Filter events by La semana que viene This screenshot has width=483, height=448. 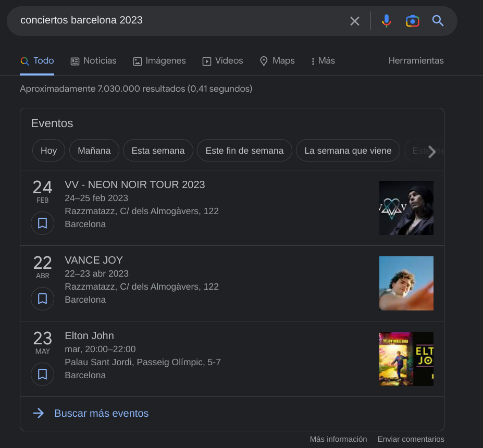pos(348,151)
